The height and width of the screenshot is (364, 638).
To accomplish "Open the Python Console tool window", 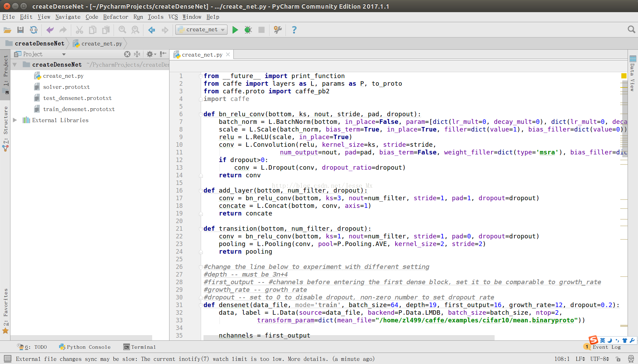I will tap(85, 347).
